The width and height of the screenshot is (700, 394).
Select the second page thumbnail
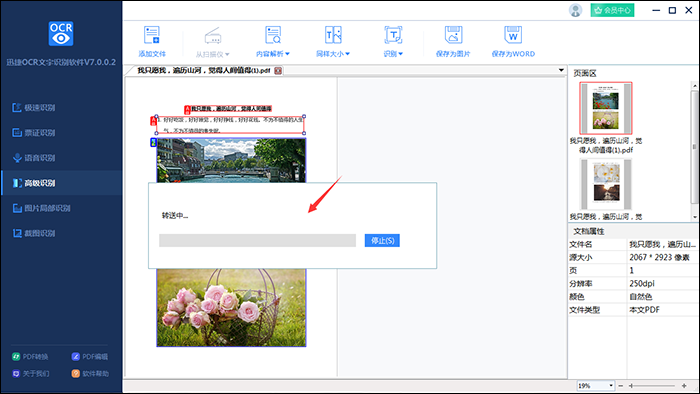point(606,185)
